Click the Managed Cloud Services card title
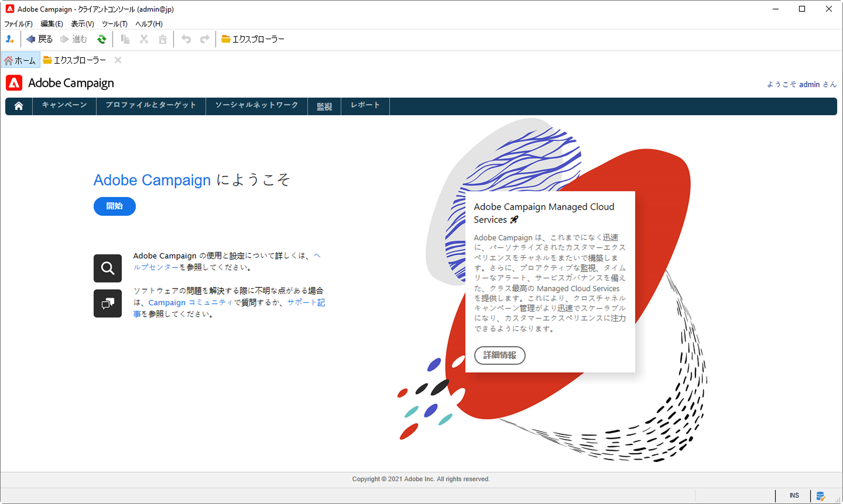 (x=544, y=213)
